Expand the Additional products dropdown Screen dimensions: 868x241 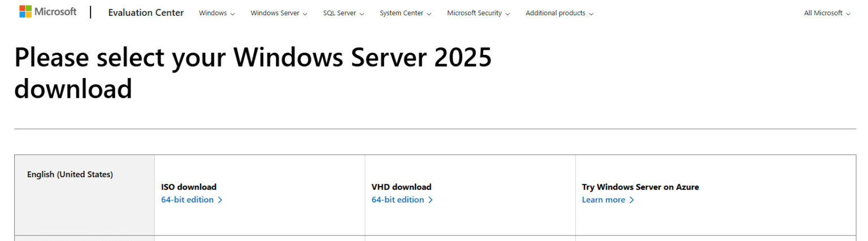click(559, 13)
